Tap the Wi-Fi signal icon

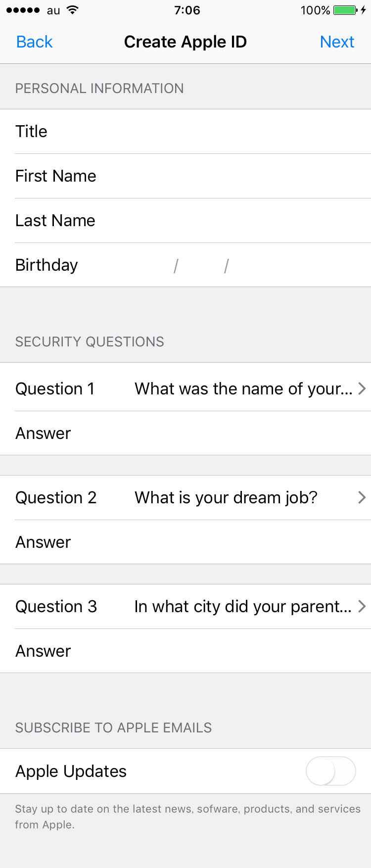tap(72, 10)
